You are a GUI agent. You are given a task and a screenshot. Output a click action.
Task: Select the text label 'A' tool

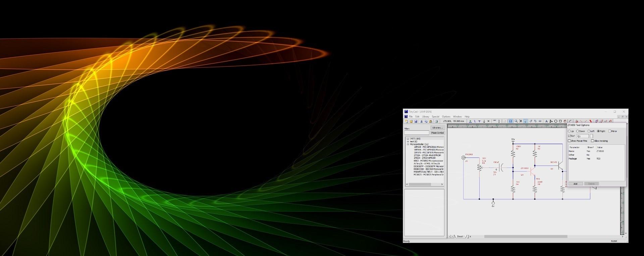pos(546,121)
